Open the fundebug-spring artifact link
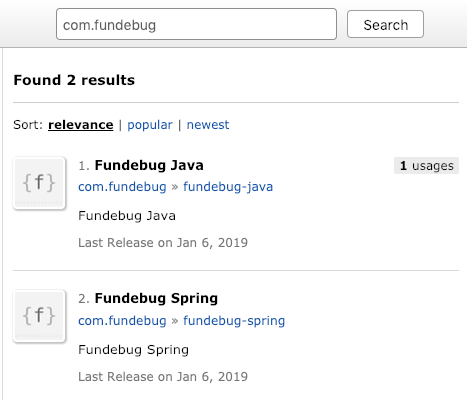467x400 pixels. coord(234,321)
